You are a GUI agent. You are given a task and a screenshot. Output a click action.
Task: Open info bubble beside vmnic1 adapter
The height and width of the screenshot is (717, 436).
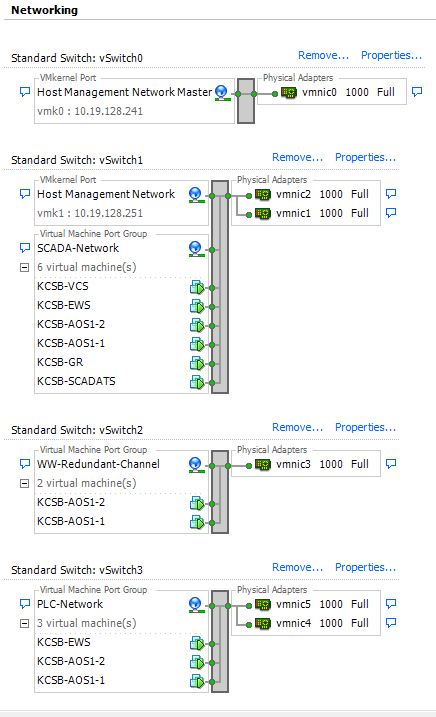pos(391,213)
